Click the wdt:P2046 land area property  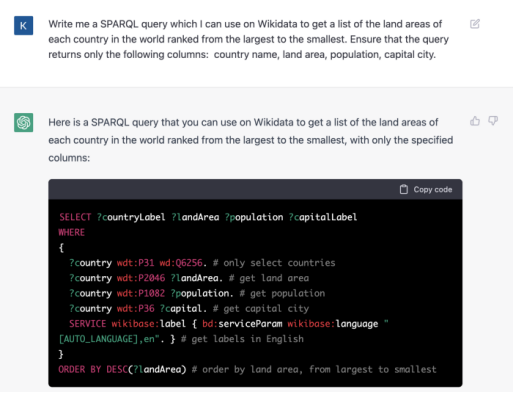(x=141, y=278)
